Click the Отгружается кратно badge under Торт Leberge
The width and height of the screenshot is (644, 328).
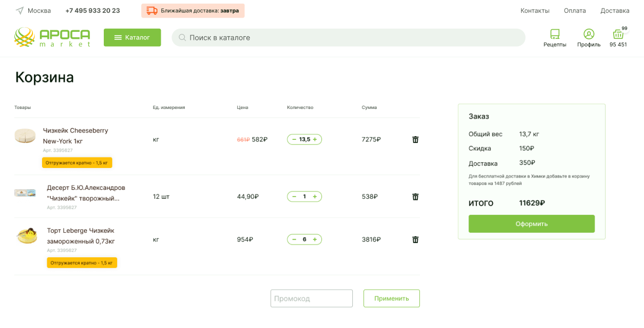82,263
